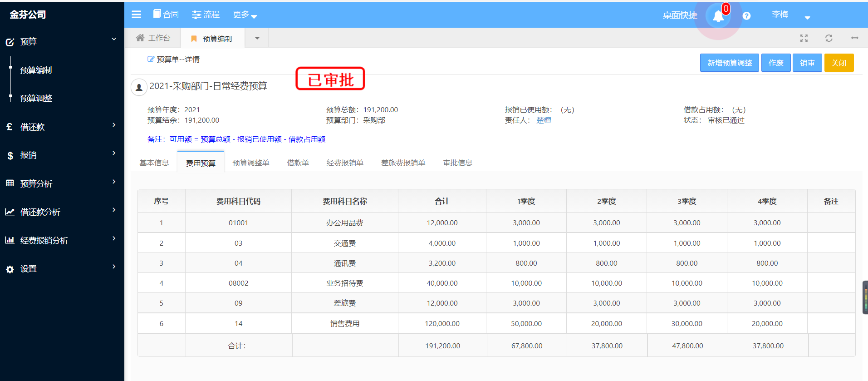Switch to the 费用预算 tab
Viewport: 868px width, 381px height.
(x=201, y=163)
